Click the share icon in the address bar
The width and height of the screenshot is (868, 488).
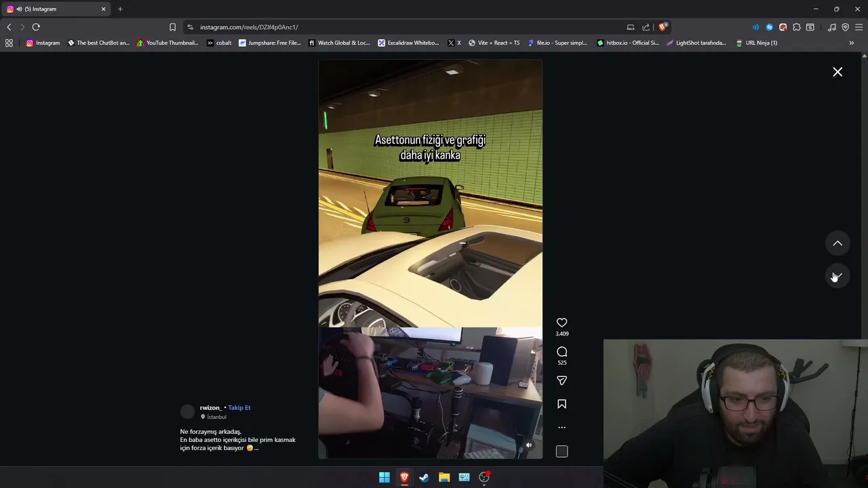646,27
